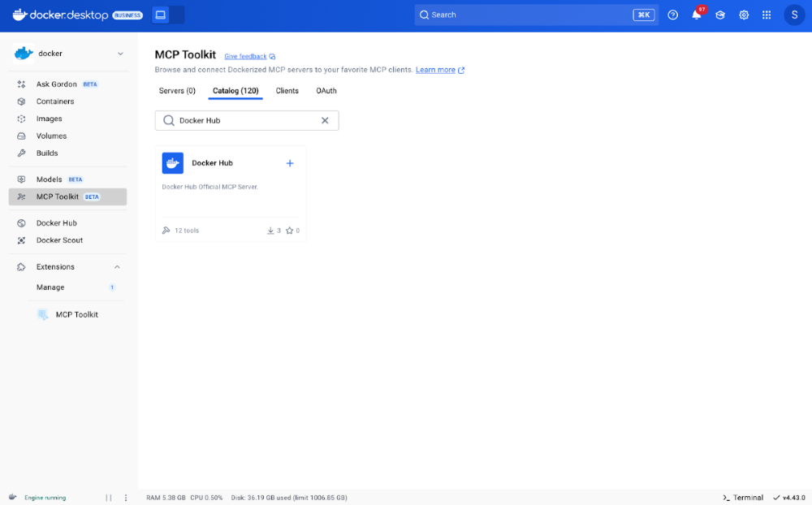Pause the engine from the status bar
Screen dimensions: 812x505
click(109, 498)
